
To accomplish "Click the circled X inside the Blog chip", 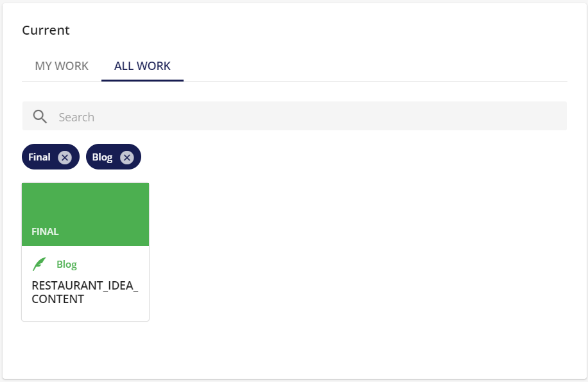I will pos(126,157).
